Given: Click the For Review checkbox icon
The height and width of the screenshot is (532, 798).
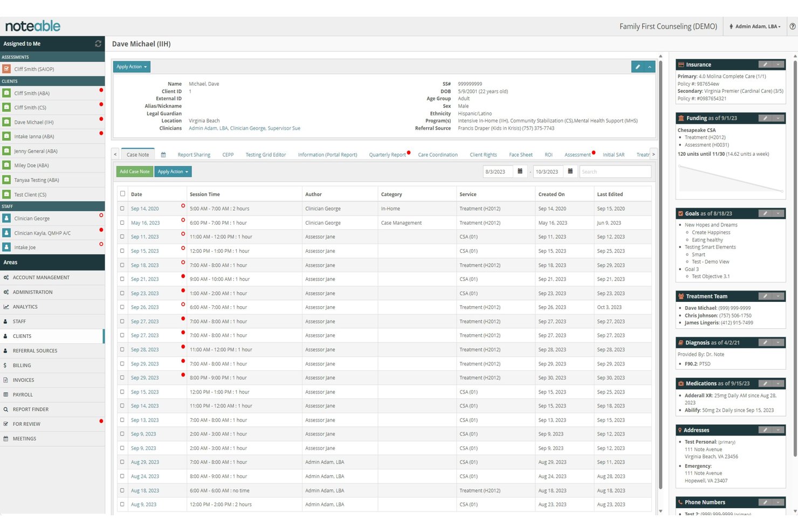Looking at the screenshot, I should coord(6,424).
